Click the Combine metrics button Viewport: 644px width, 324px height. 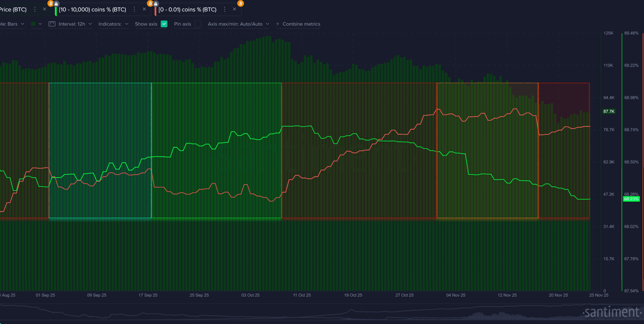tap(298, 24)
